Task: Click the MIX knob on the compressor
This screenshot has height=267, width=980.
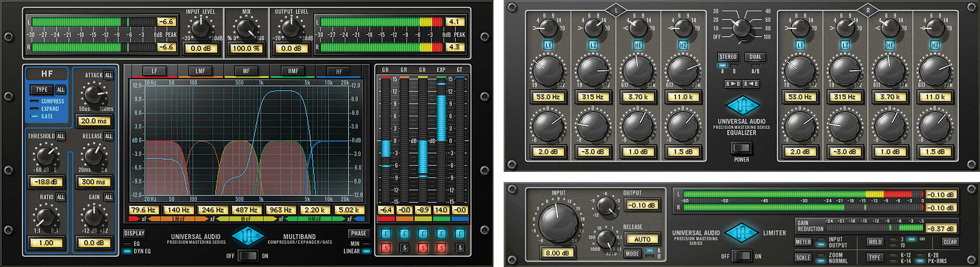Action: tap(246, 29)
